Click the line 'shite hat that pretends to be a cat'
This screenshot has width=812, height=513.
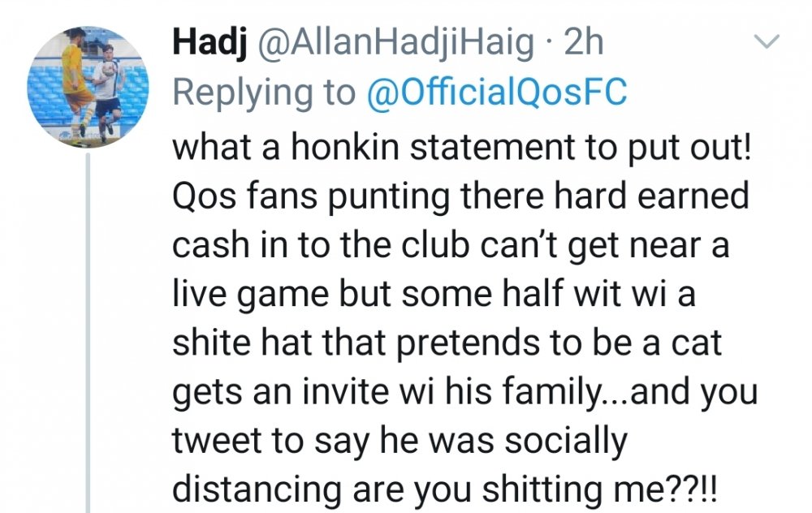[x=447, y=343]
